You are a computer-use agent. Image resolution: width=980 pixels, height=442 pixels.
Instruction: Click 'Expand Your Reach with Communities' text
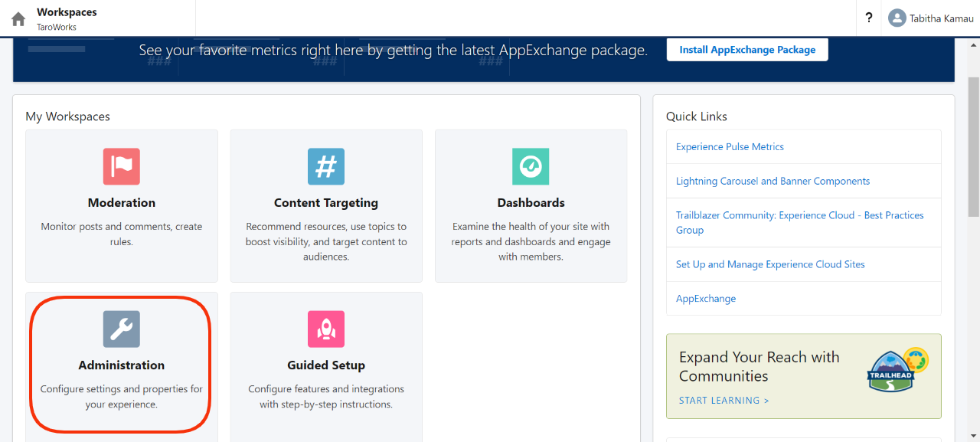click(x=759, y=366)
